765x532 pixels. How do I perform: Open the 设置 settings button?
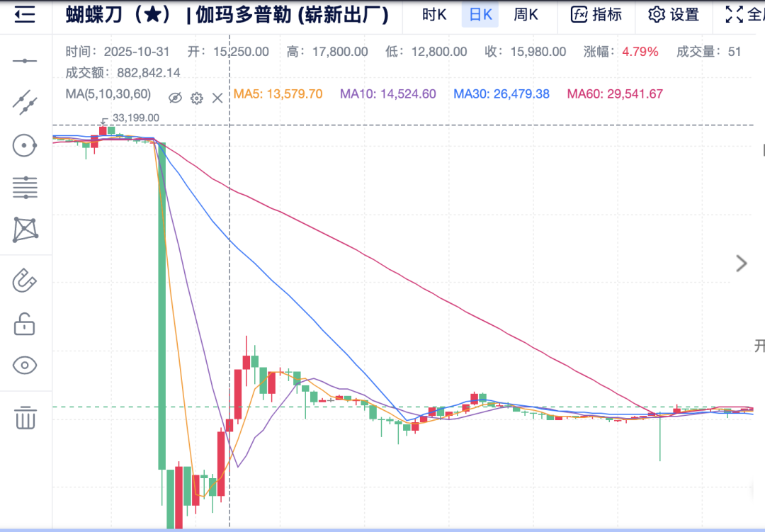[674, 15]
